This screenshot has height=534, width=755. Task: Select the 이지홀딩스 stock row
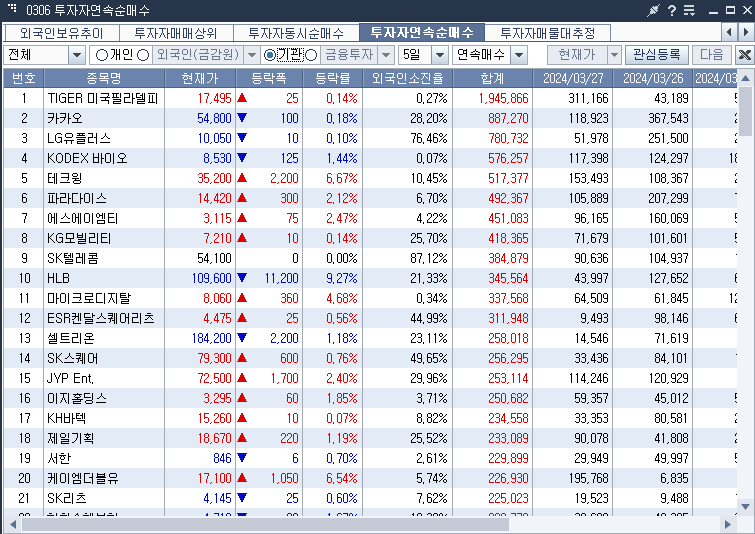(370, 398)
